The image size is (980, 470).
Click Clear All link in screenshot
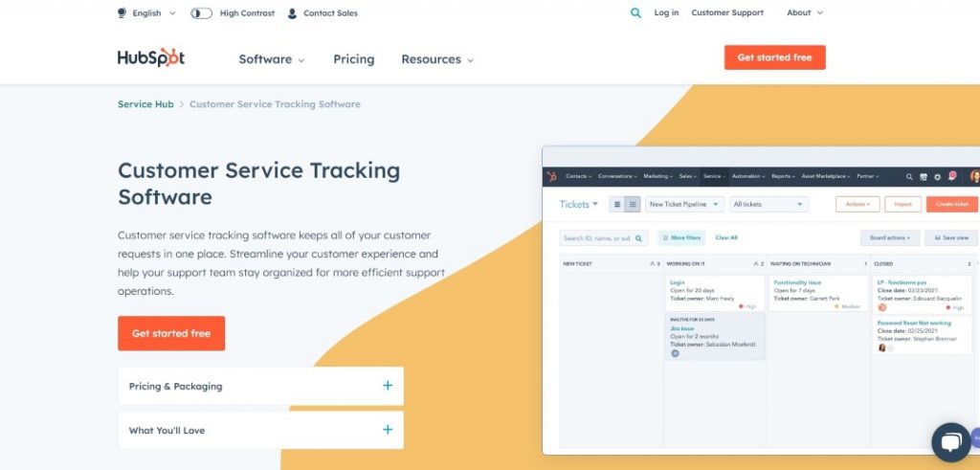point(726,238)
